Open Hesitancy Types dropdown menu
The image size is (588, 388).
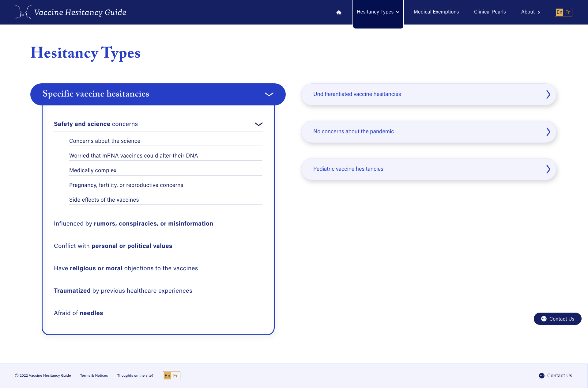(378, 12)
